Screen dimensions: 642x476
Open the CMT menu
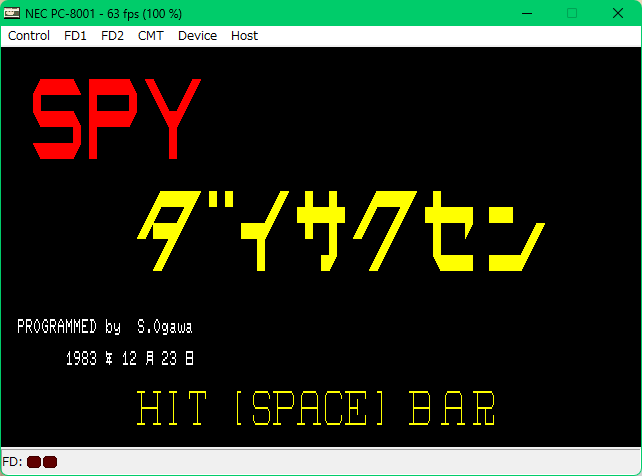[x=150, y=36]
